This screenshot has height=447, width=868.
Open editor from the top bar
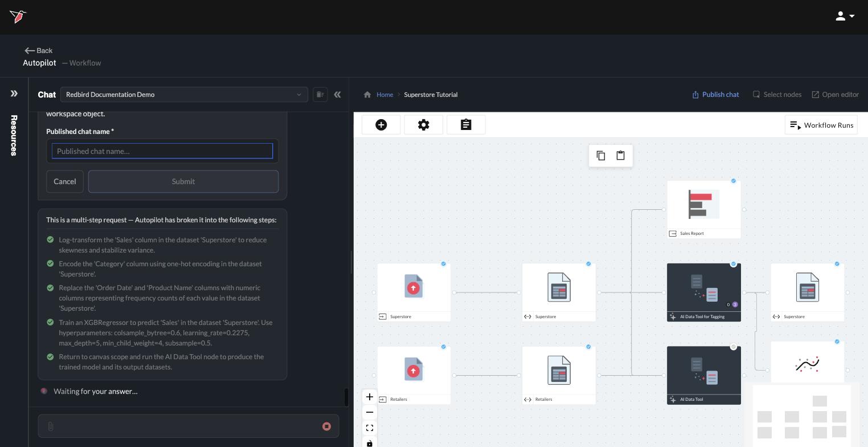pyautogui.click(x=835, y=95)
